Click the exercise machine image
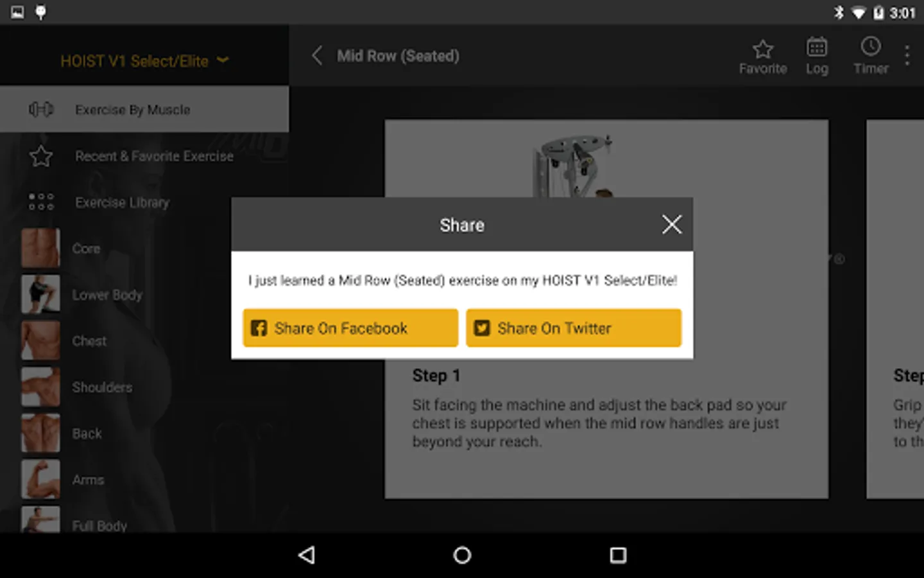The height and width of the screenshot is (578, 924). (x=574, y=165)
